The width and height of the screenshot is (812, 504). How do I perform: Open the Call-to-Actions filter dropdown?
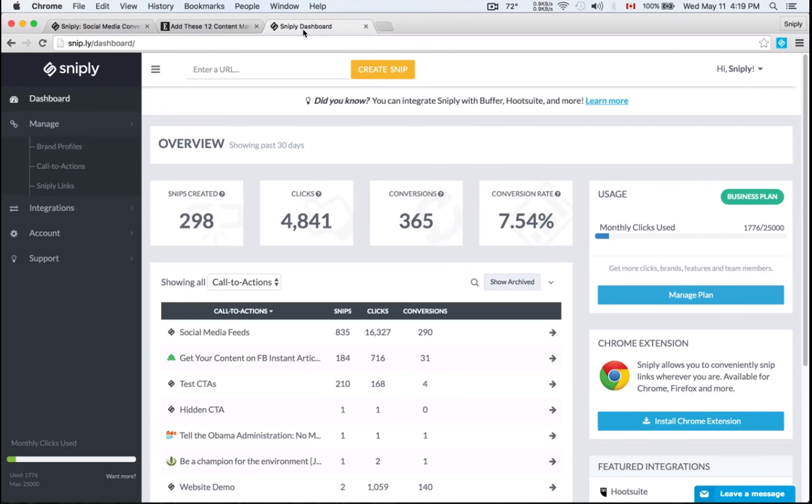click(244, 282)
